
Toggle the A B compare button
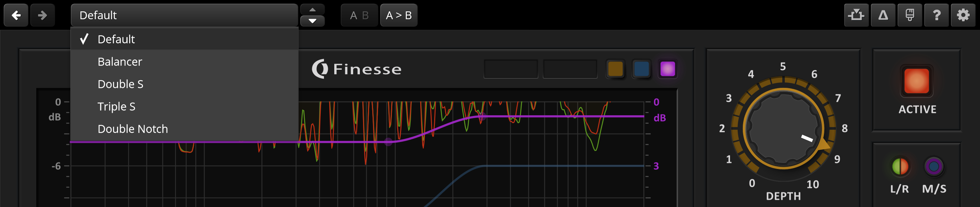359,15
